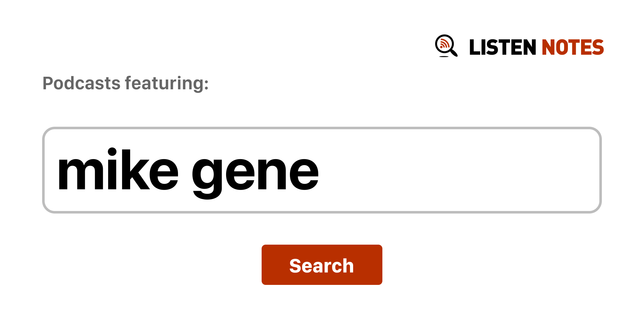Click the "Podcasts featuring:" label
The height and width of the screenshot is (322, 644).
click(x=125, y=83)
